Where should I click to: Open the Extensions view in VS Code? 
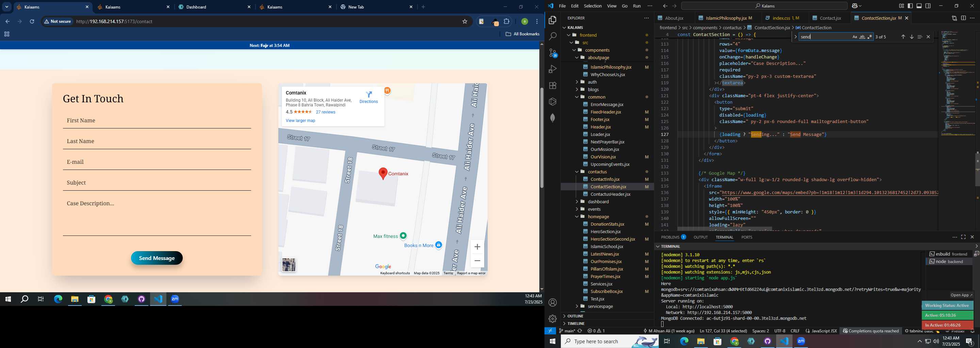[552, 86]
